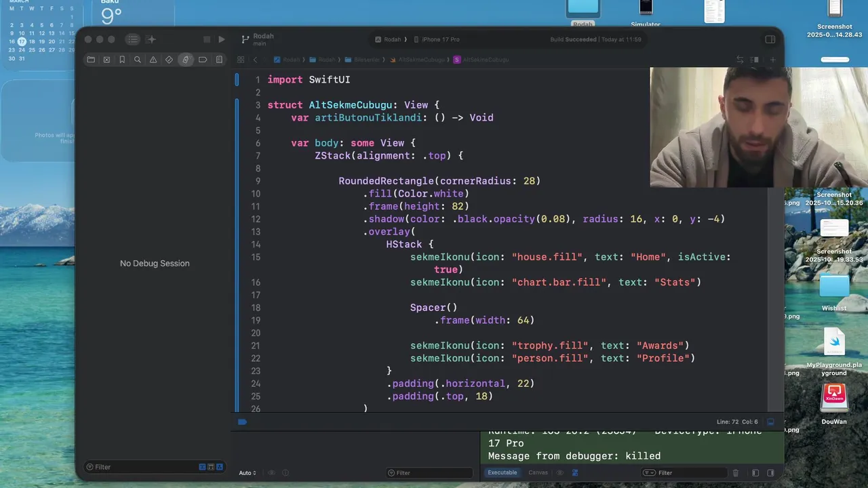
Task: Toggle the navigator sidebar list button
Action: point(133,39)
